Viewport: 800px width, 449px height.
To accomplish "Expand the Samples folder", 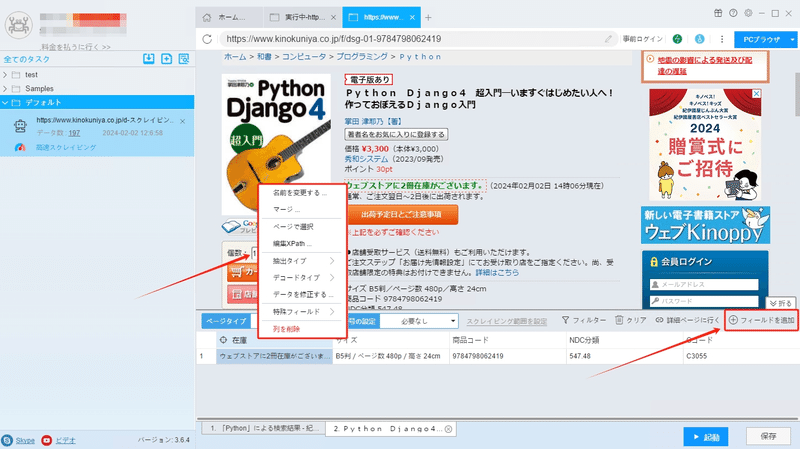I will tap(5, 88).
